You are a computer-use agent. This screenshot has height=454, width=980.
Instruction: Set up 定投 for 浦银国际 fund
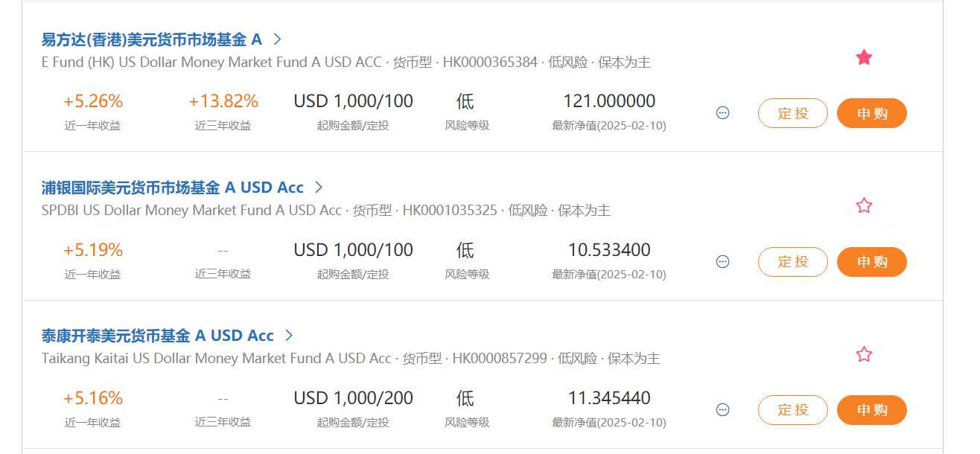(792, 262)
